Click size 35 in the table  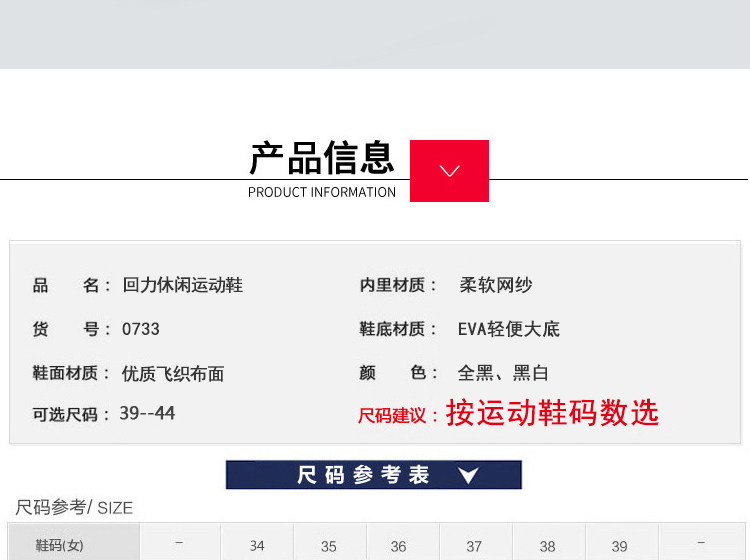click(329, 546)
